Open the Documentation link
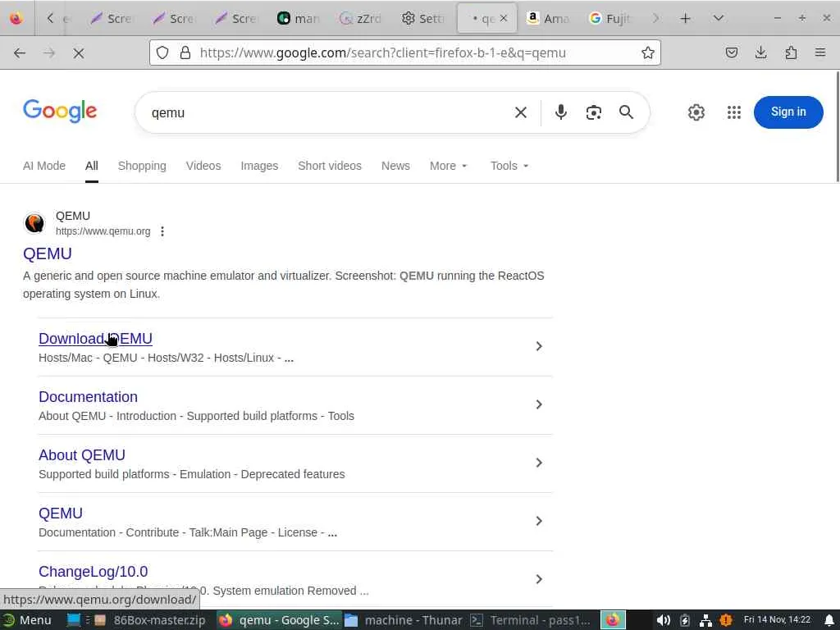 click(88, 397)
